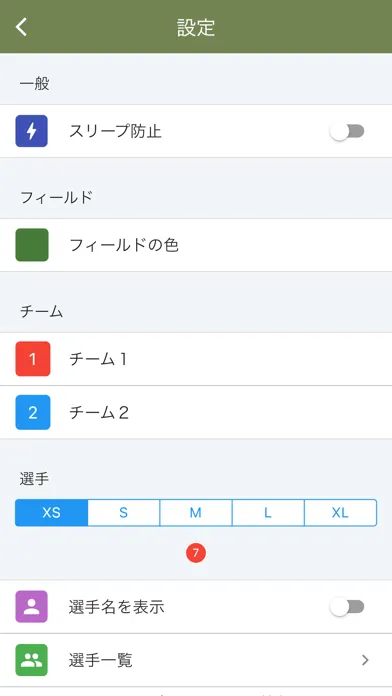This screenshot has height=696, width=392.
Task: Open the チーム１ settings row
Action: (x=196, y=359)
